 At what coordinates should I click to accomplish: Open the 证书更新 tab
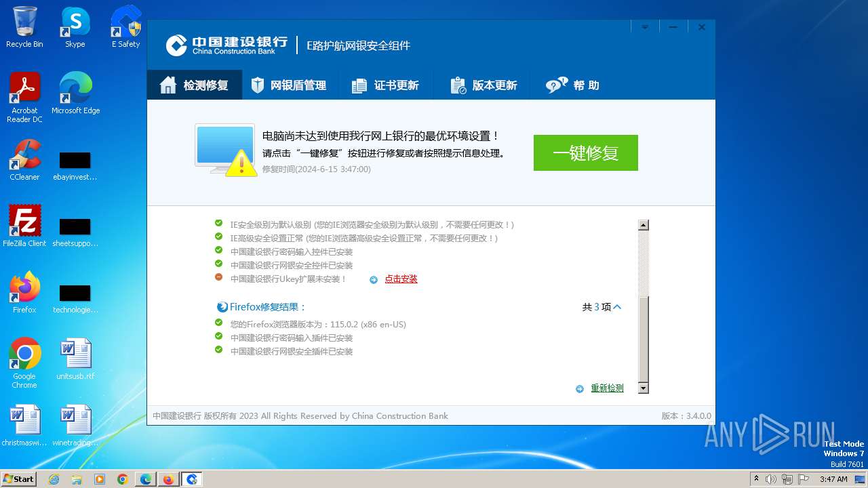384,85
